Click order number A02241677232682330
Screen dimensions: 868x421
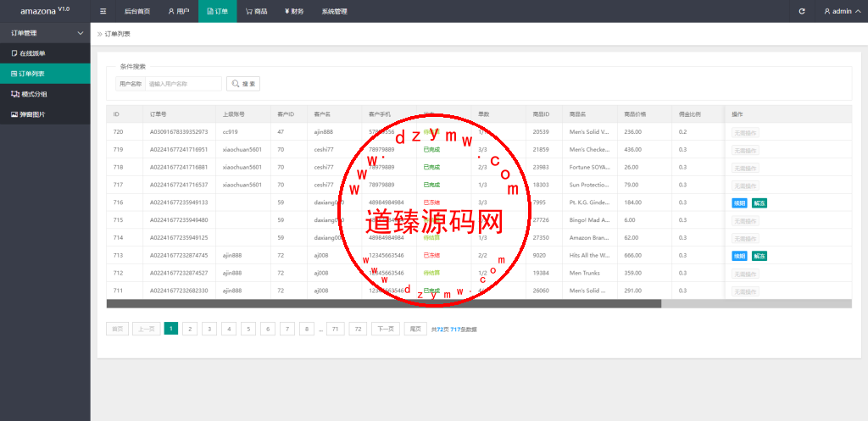(179, 291)
